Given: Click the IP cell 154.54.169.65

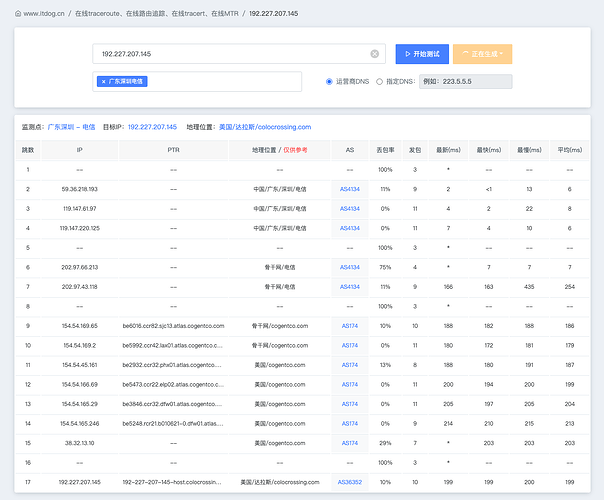Looking at the screenshot, I should [x=79, y=326].
